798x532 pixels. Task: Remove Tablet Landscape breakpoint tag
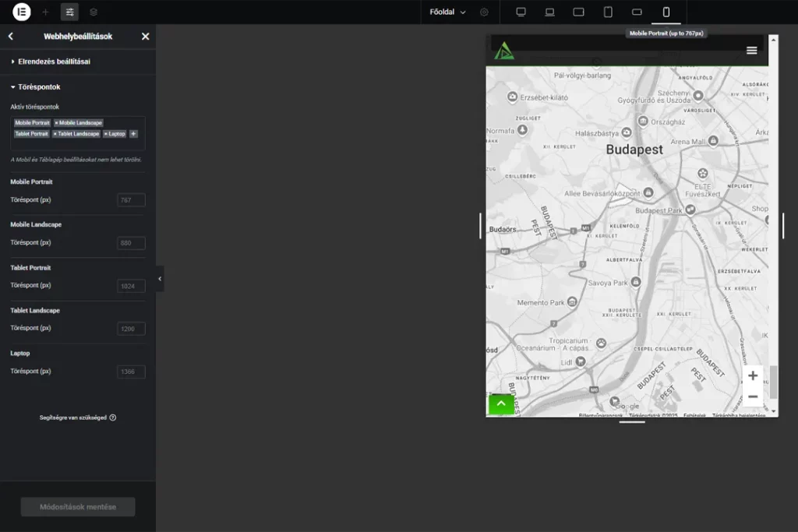55,134
